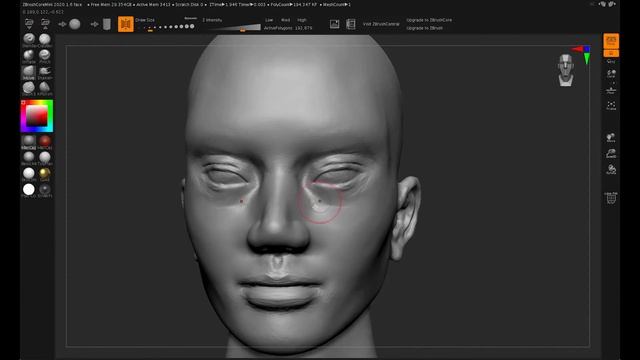Select the SnakeHook brush
The width and height of the screenshot is (640, 360).
[x=45, y=72]
